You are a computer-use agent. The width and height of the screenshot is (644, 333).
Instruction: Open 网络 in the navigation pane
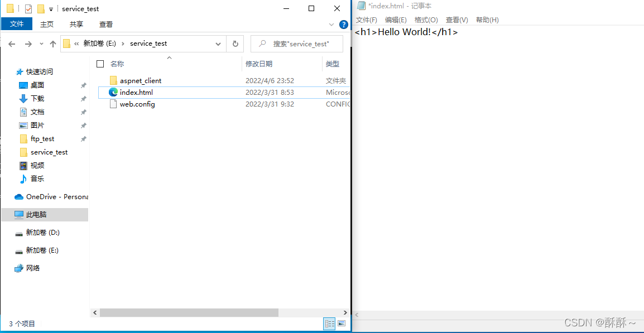tap(33, 268)
